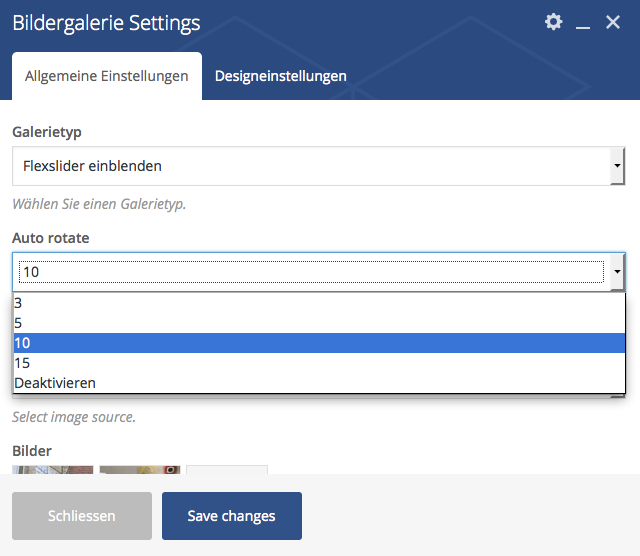Choose option 5 in Auto rotate list
The image size is (640, 556).
pos(319,323)
